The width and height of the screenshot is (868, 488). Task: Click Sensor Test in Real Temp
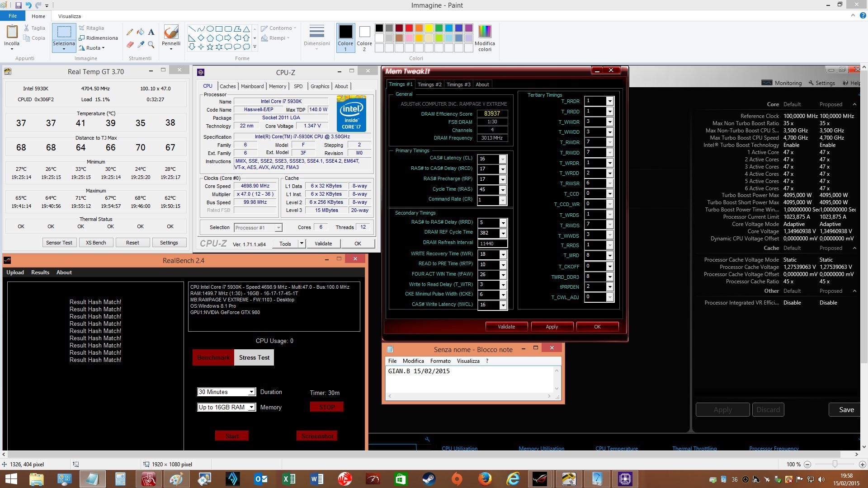coord(59,243)
